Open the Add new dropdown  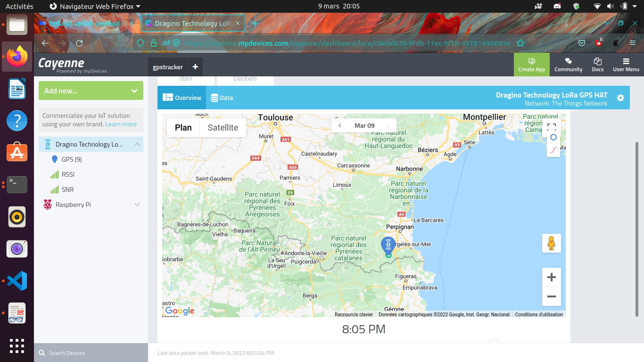[x=91, y=90]
